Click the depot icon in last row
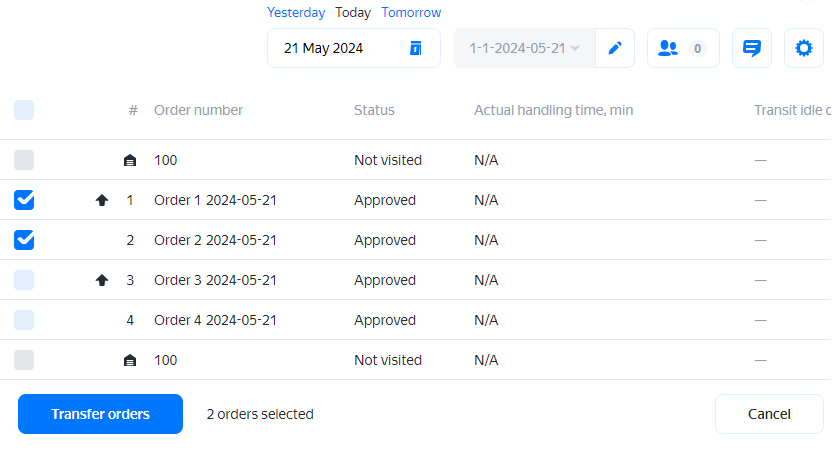Screen dimensions: 834x451 pyautogui.click(x=129, y=360)
